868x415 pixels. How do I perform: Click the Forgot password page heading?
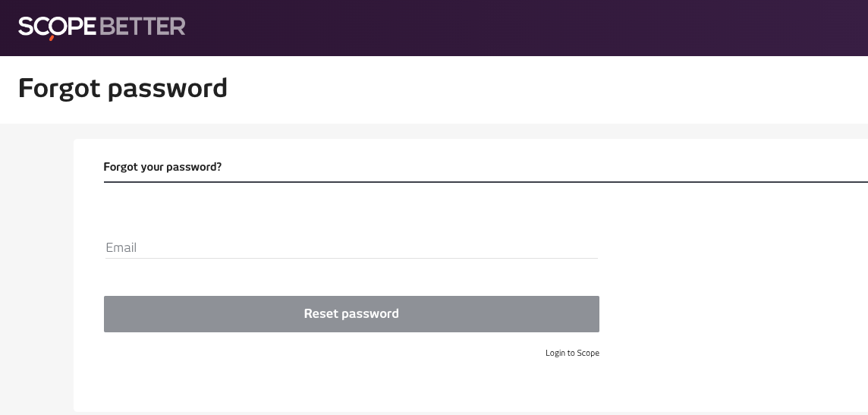(123, 89)
